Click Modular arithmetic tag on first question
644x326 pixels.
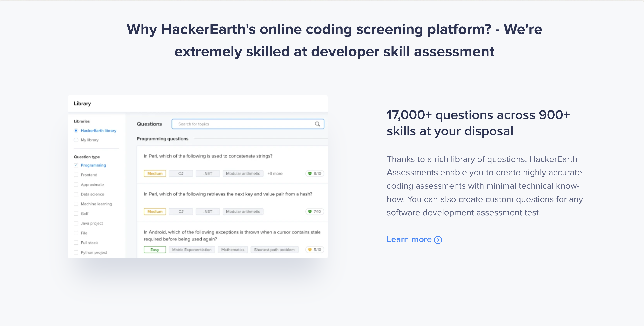(x=243, y=173)
